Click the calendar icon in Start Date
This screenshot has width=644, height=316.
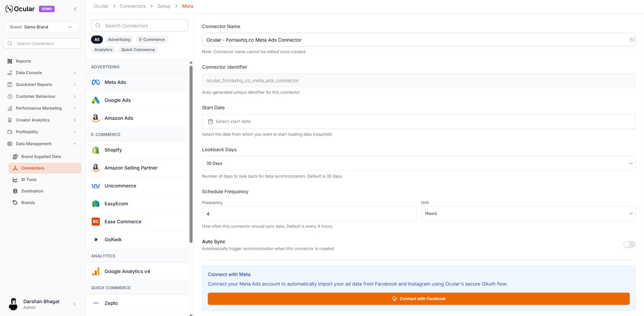pos(210,121)
